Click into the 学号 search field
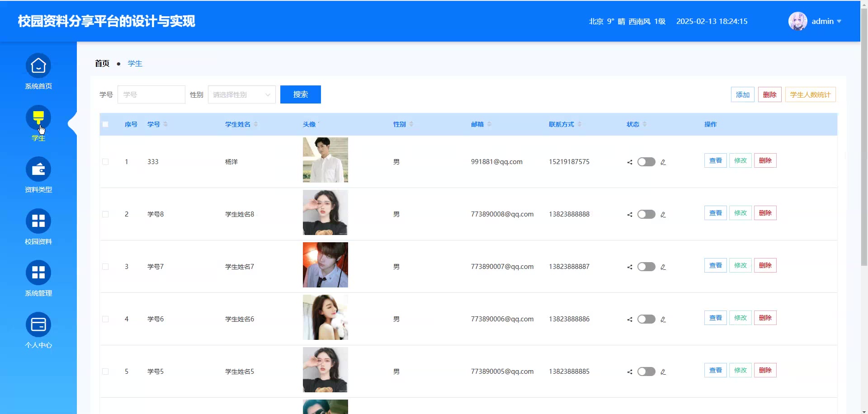 [151, 94]
